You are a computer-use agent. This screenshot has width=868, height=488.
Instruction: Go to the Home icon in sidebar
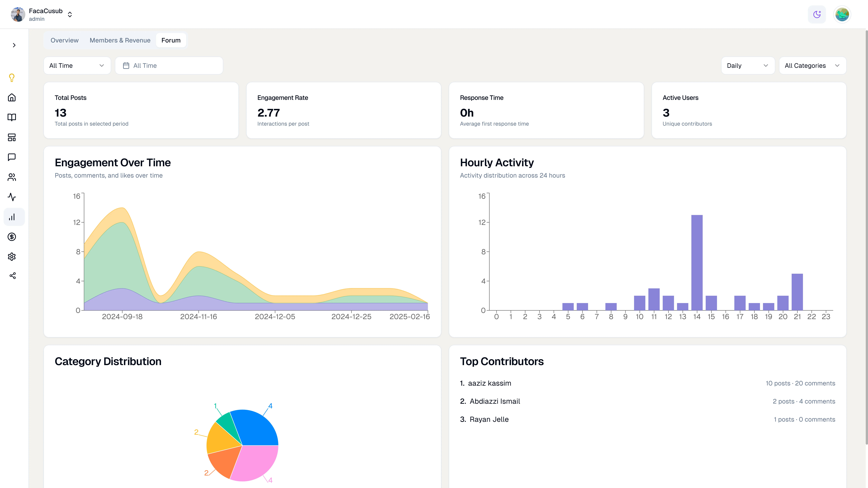[12, 98]
